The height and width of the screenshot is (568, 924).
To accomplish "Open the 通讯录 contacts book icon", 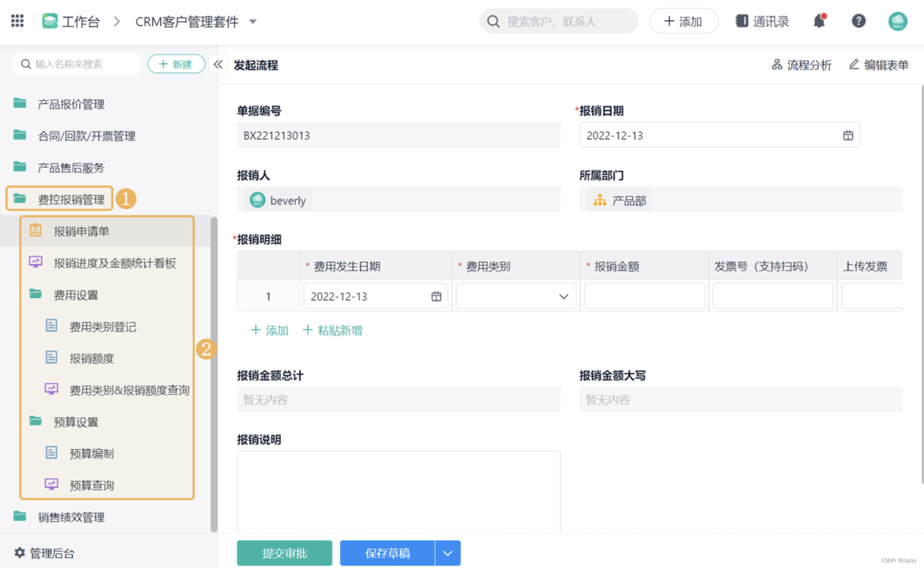I will point(742,21).
